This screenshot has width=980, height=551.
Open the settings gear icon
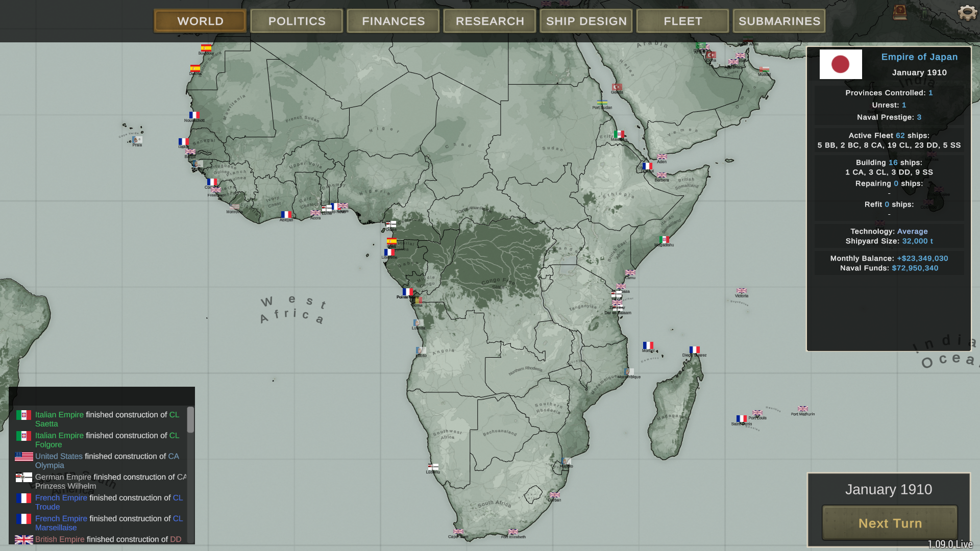click(967, 12)
